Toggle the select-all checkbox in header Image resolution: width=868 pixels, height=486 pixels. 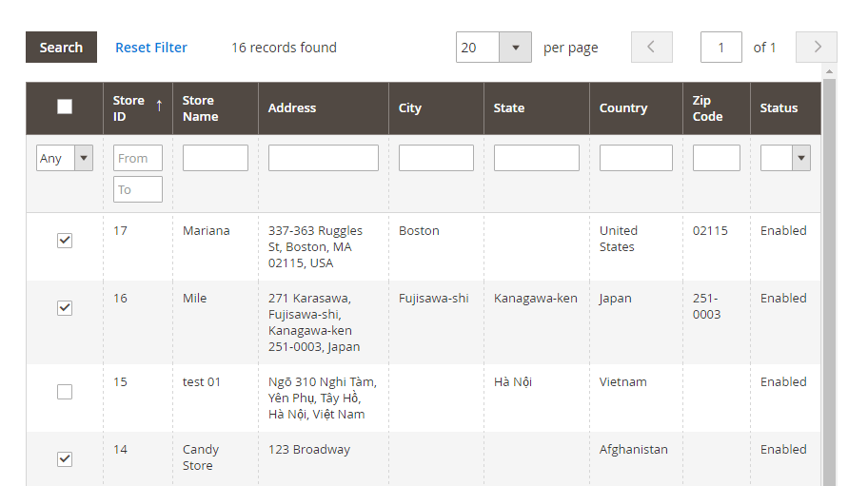pyautogui.click(x=65, y=107)
